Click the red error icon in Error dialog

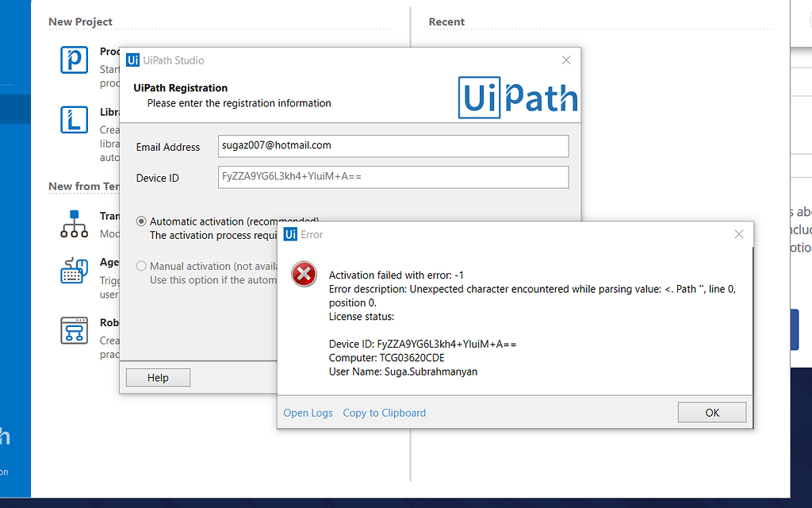tap(304, 274)
